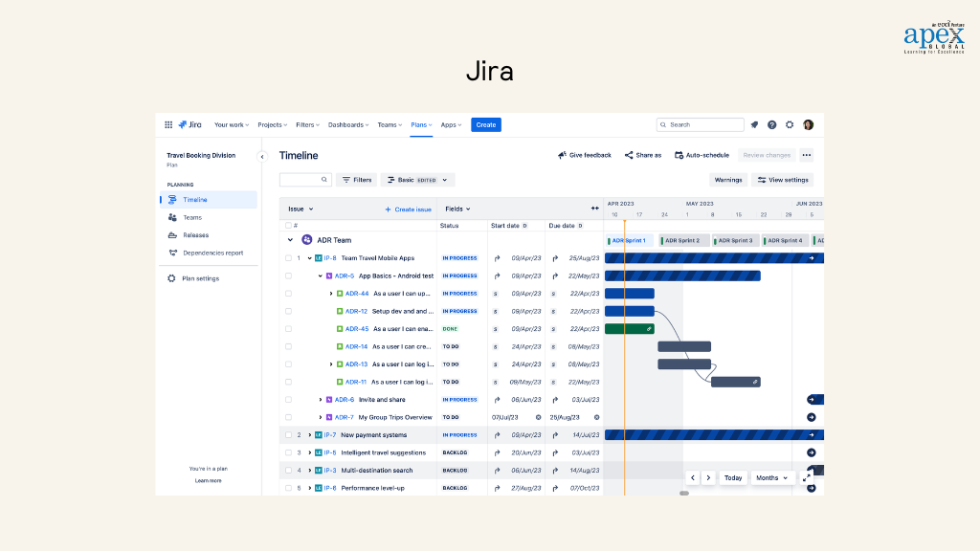Click the ADR-5 striped timeline bar
The height and width of the screenshot is (551, 980).
(682, 275)
